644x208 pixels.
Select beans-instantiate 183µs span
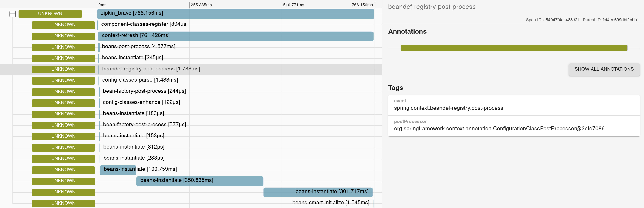[133, 113]
